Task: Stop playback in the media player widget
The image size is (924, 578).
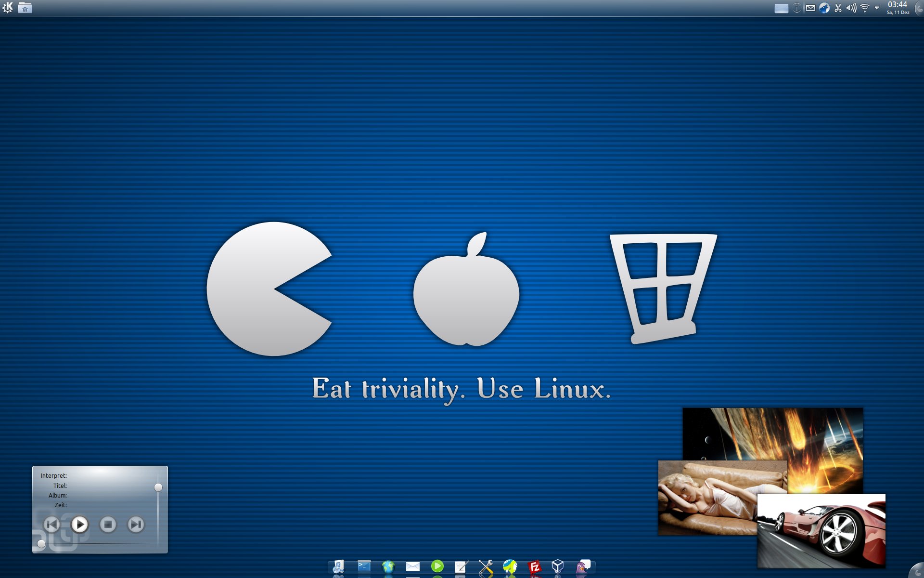Action: coord(108,524)
